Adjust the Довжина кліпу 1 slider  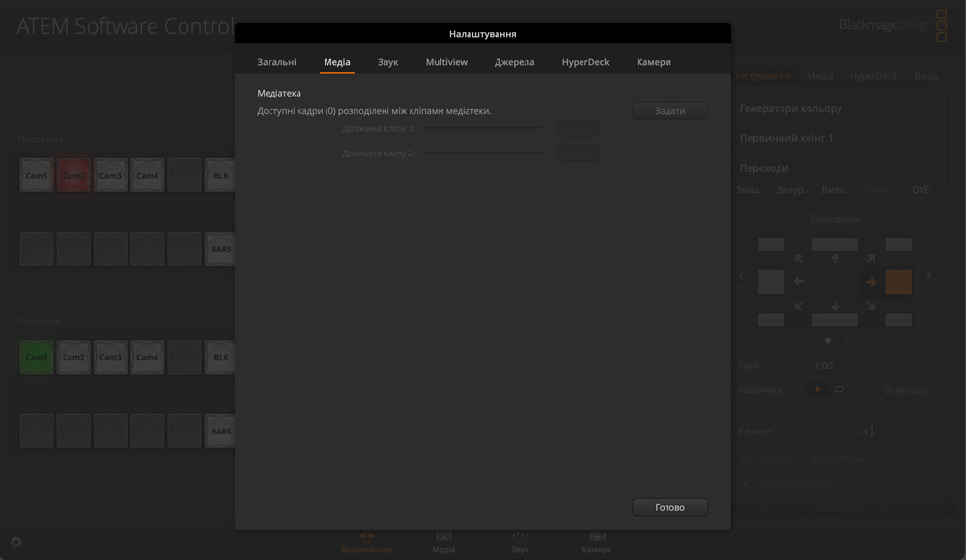483,128
